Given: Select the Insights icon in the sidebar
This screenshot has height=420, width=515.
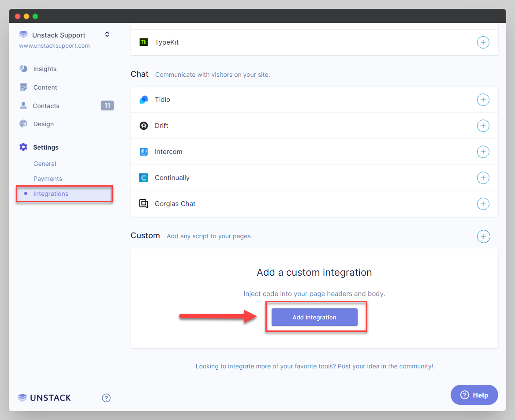Looking at the screenshot, I should click(23, 68).
